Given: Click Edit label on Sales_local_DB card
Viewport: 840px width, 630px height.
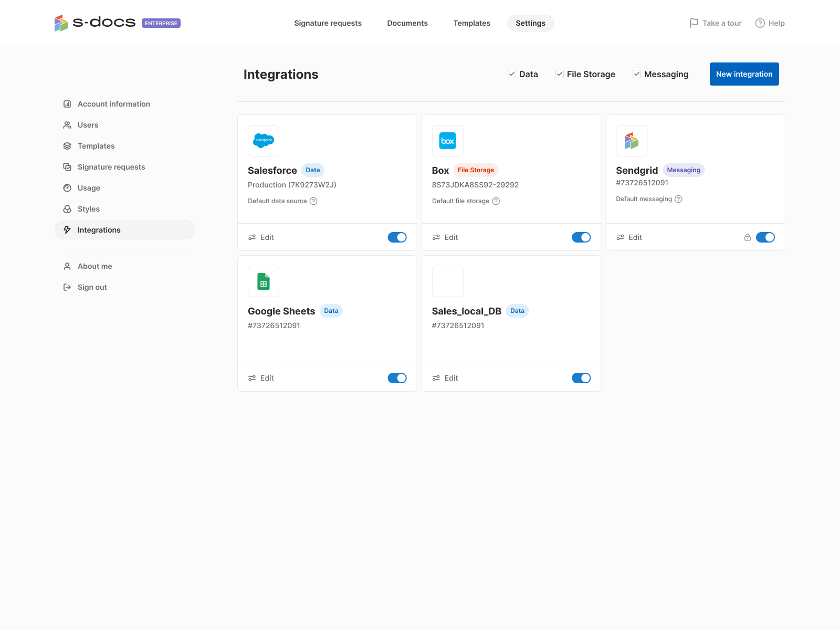Looking at the screenshot, I should 451,378.
